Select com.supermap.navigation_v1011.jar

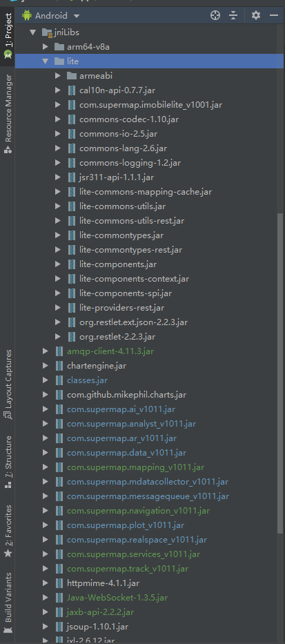pyautogui.click(x=139, y=511)
